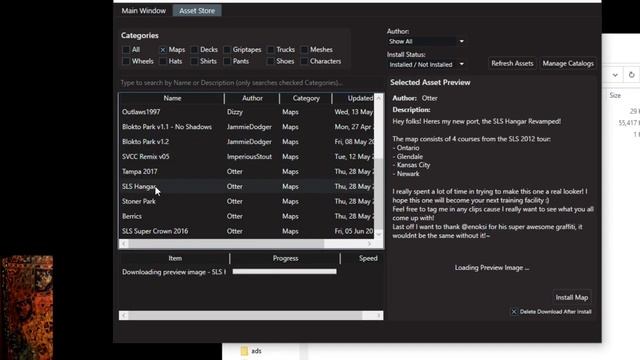This screenshot has width=640, height=360.
Task: Click asset list scroll right arrow
Action: [369, 244]
